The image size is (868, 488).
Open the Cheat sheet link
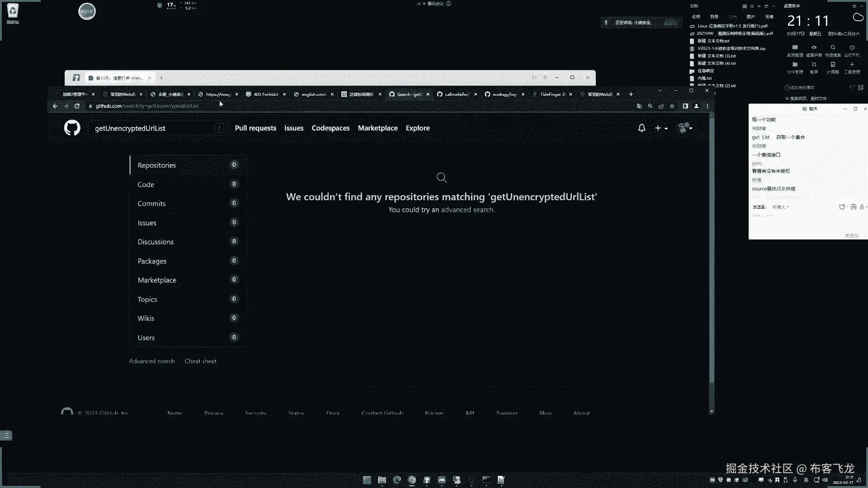pyautogui.click(x=200, y=361)
